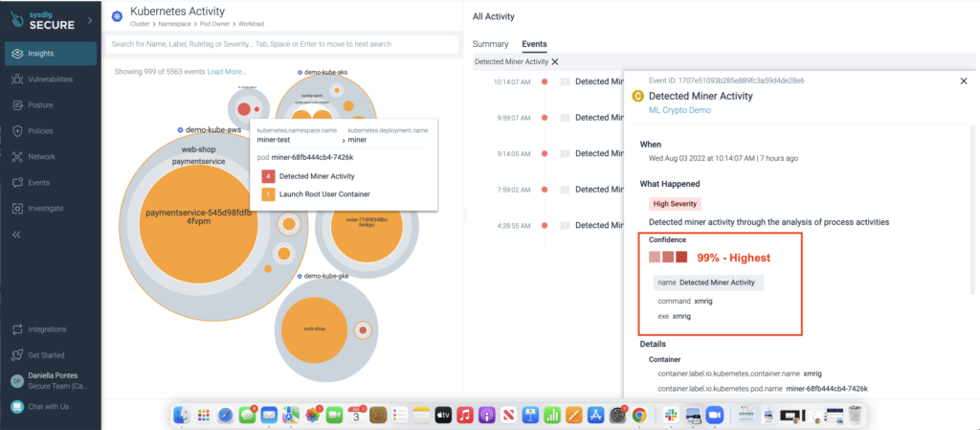Click the demo-kube-aws cluster label
This screenshot has width=980, height=430.
point(213,130)
